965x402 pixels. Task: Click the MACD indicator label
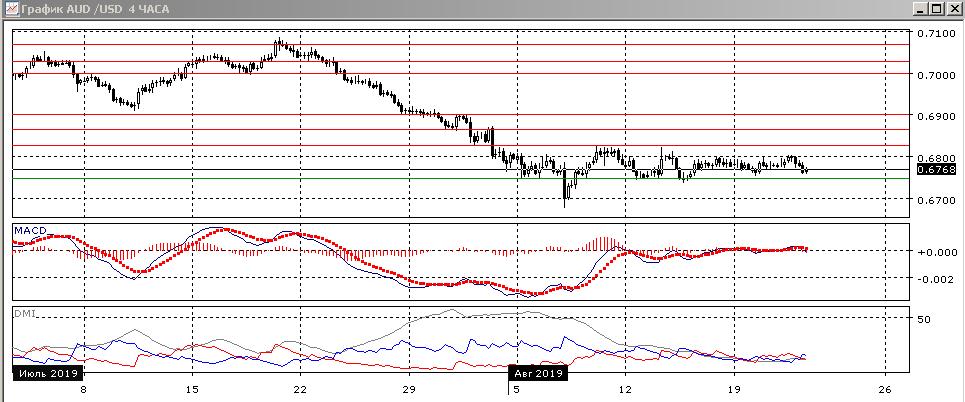click(x=27, y=231)
